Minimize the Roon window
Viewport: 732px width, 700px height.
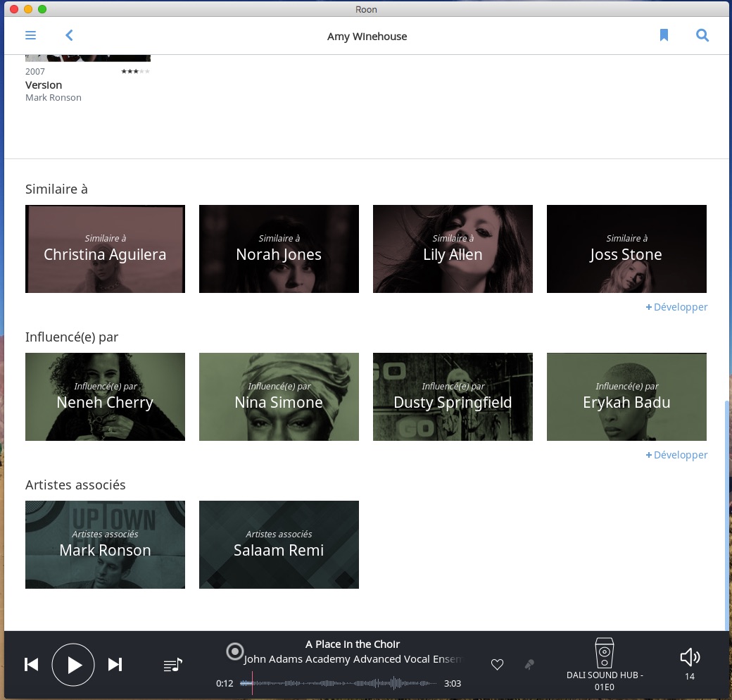(x=28, y=9)
